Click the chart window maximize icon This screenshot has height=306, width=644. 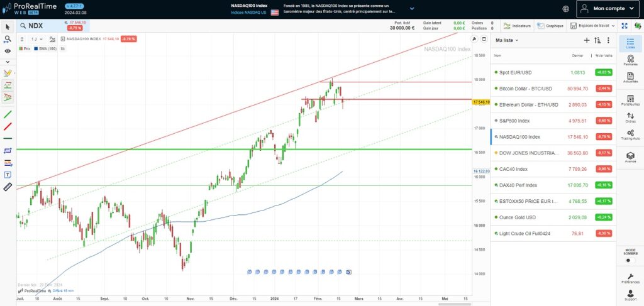(x=484, y=40)
